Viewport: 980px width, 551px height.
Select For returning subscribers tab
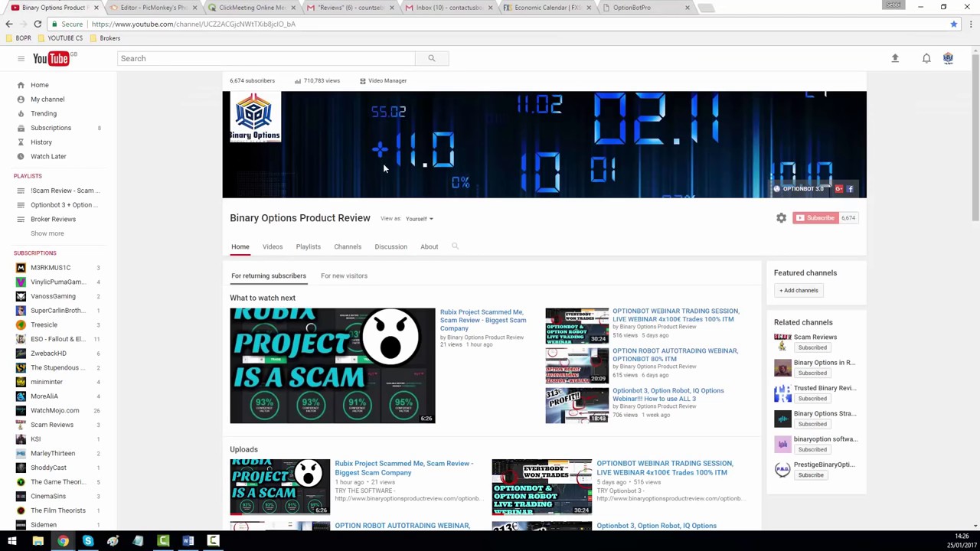click(269, 275)
